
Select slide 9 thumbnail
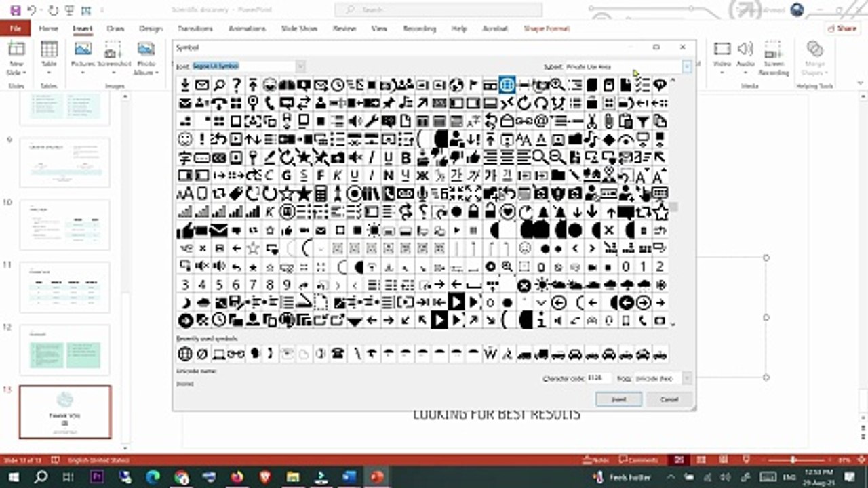64,163
